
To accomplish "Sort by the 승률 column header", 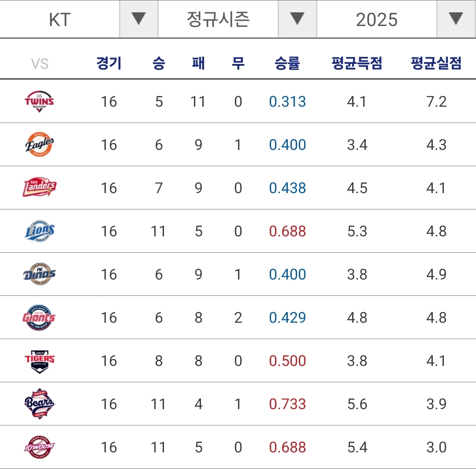I will 287,63.
